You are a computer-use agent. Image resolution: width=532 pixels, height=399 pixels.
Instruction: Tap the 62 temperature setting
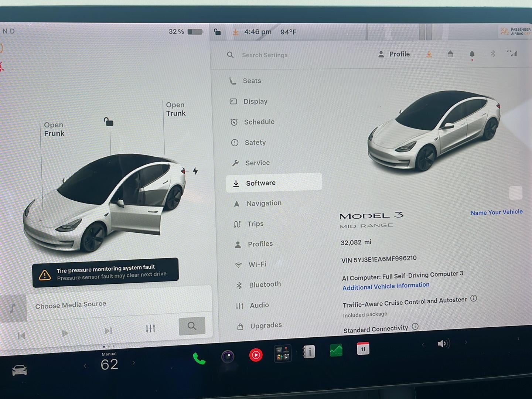pyautogui.click(x=109, y=365)
